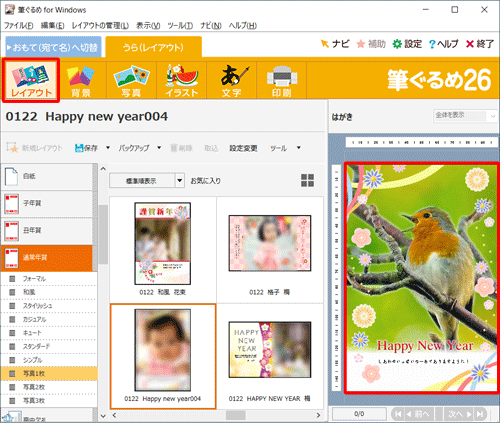Select the シンプル subcategory
Image resolution: width=500 pixels, height=423 pixels.
[x=49, y=360]
